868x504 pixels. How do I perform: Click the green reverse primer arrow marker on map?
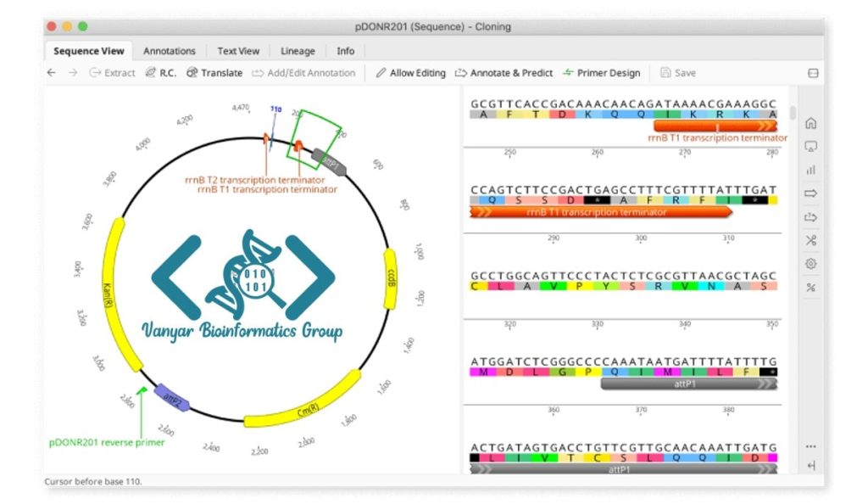142,391
